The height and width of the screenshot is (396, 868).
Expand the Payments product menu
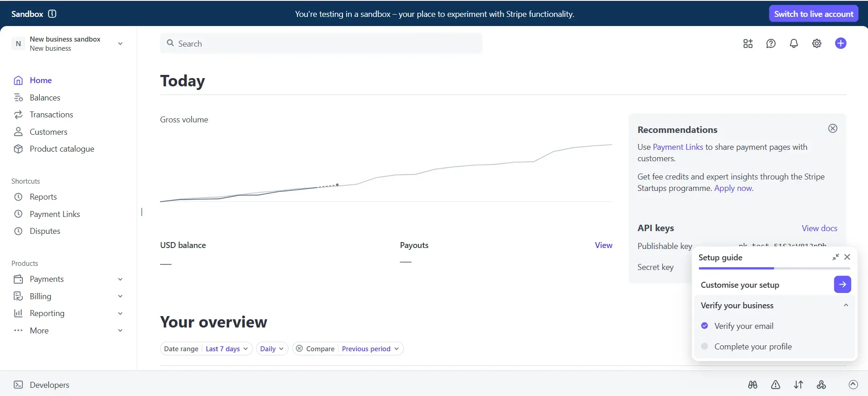click(x=120, y=279)
